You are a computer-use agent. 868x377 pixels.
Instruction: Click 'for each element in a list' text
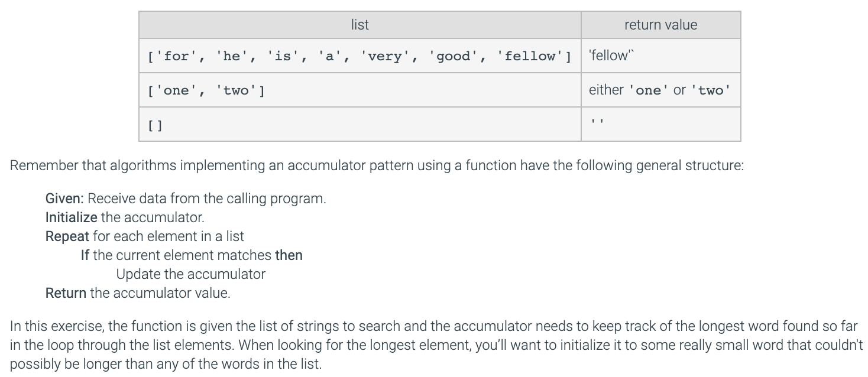(x=169, y=236)
